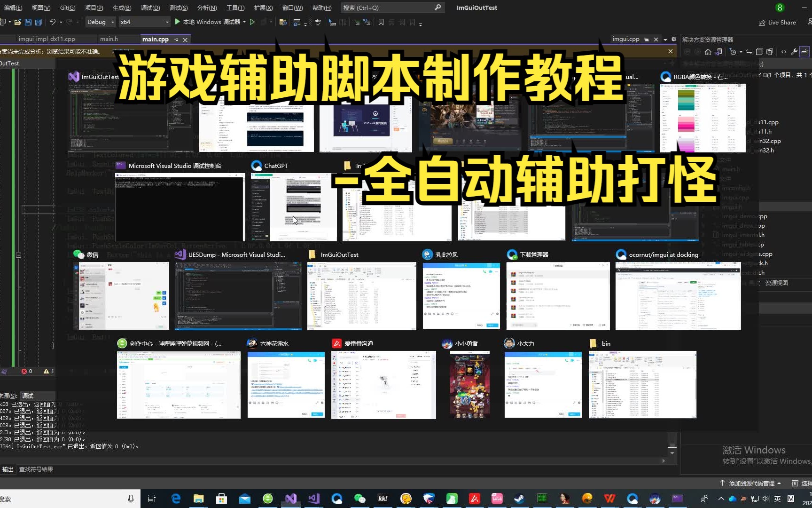Image resolution: width=812 pixels, height=508 pixels.
Task: Click the Open File toolbar icon
Action: pos(18,22)
